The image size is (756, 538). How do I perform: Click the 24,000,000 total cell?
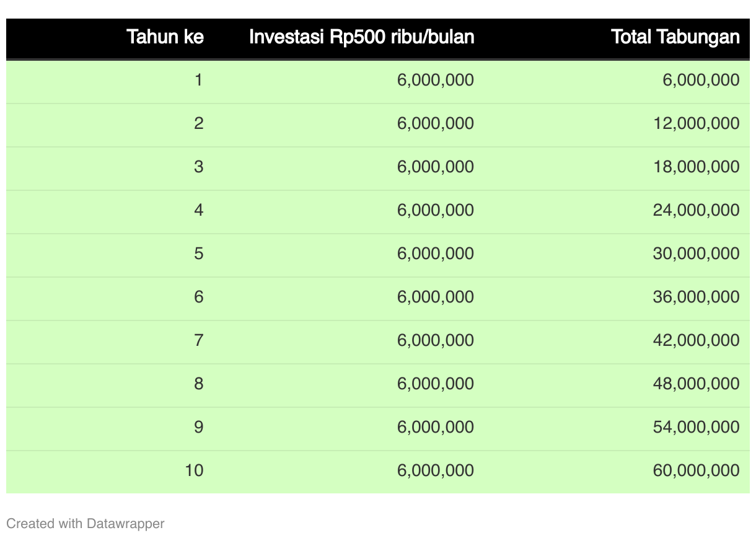tap(696, 210)
